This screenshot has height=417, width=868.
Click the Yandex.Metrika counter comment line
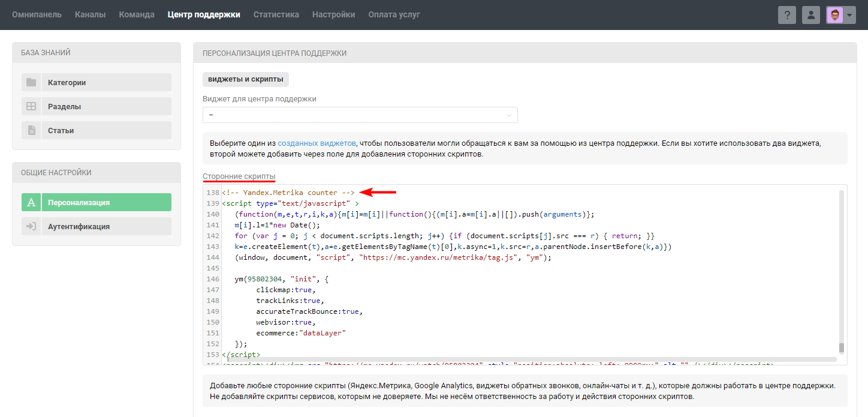[x=288, y=193]
